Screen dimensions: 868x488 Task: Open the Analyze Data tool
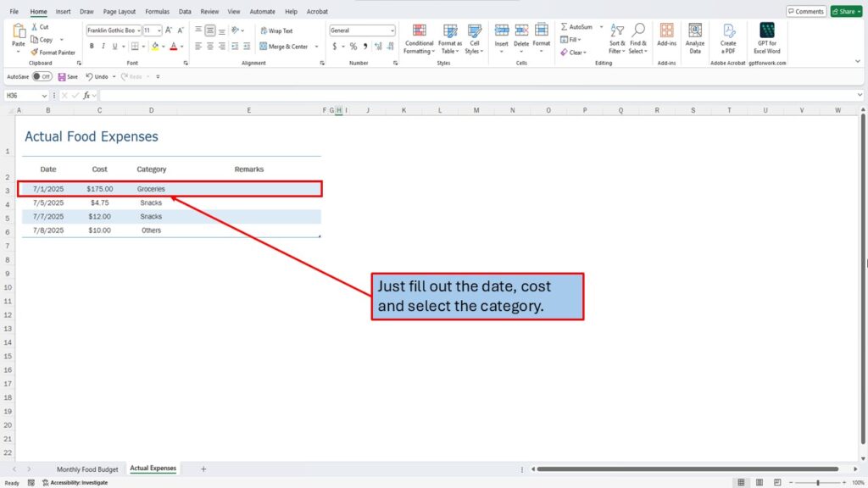click(694, 38)
